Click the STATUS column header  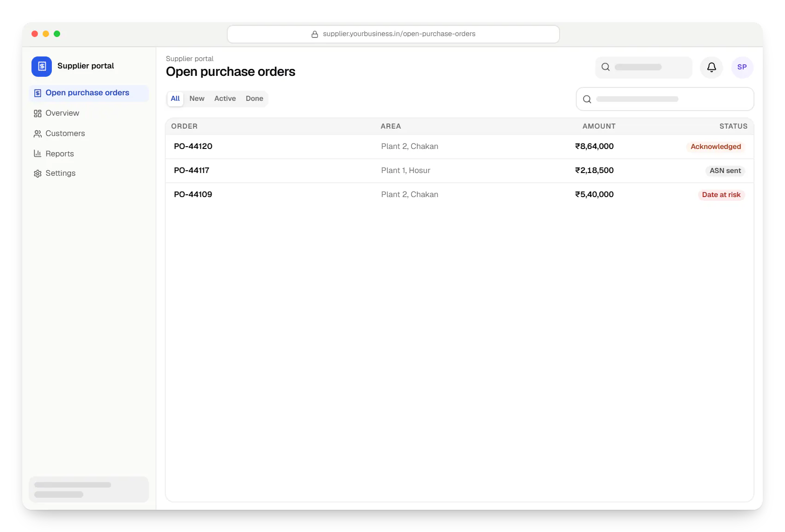(733, 126)
